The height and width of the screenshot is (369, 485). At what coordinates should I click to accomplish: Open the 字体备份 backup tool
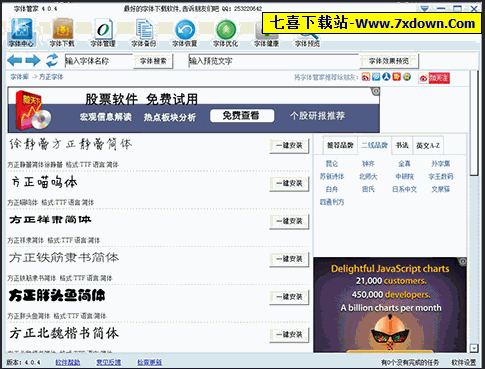pos(144,33)
